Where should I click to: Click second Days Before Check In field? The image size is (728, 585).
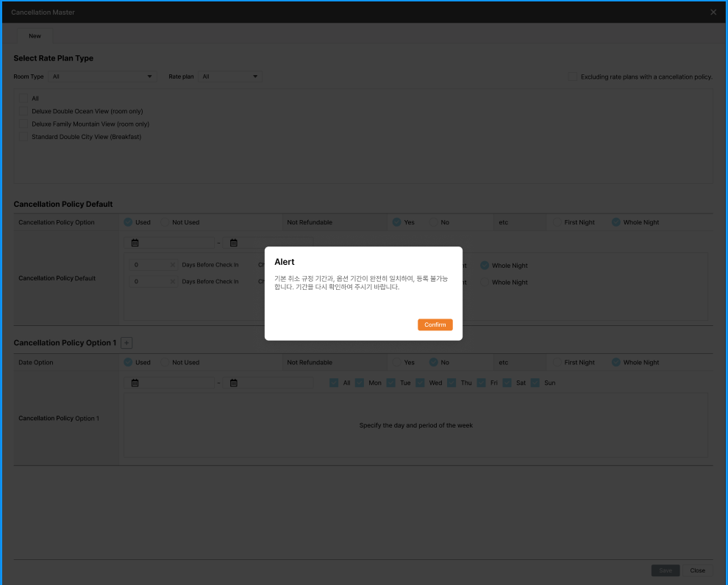153,282
